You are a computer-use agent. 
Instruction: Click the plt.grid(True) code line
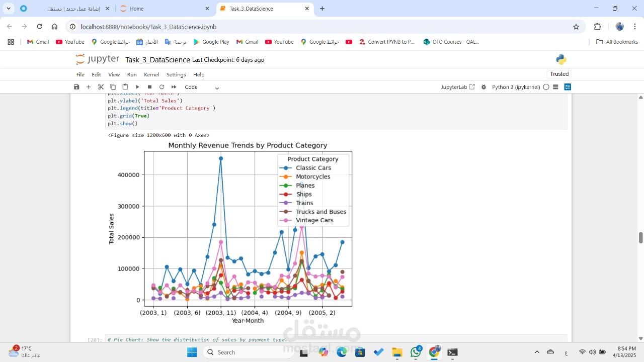128,116
